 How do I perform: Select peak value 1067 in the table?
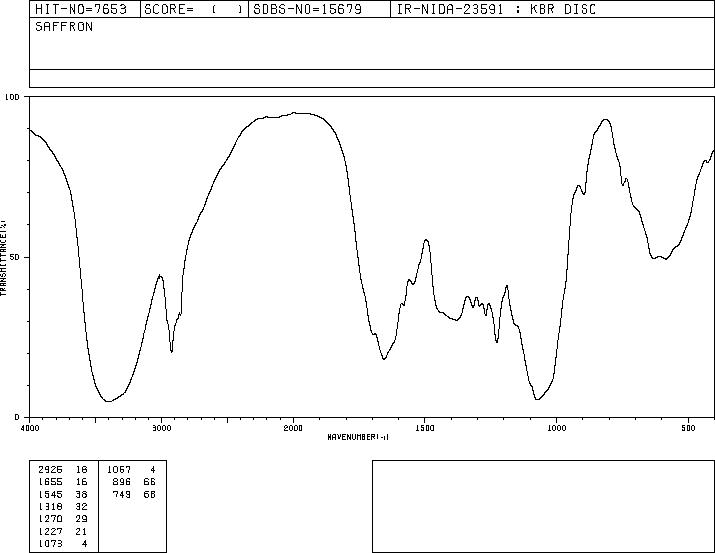tap(119, 469)
